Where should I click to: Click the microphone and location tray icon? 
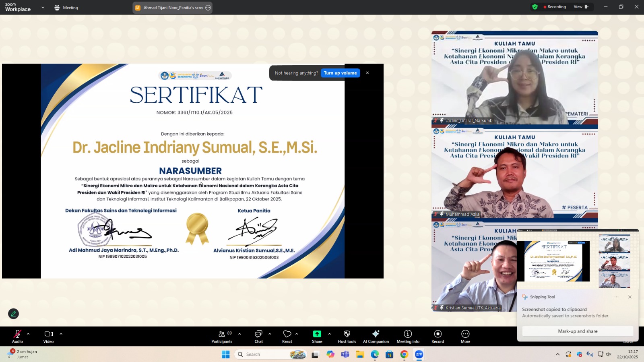pos(590,354)
